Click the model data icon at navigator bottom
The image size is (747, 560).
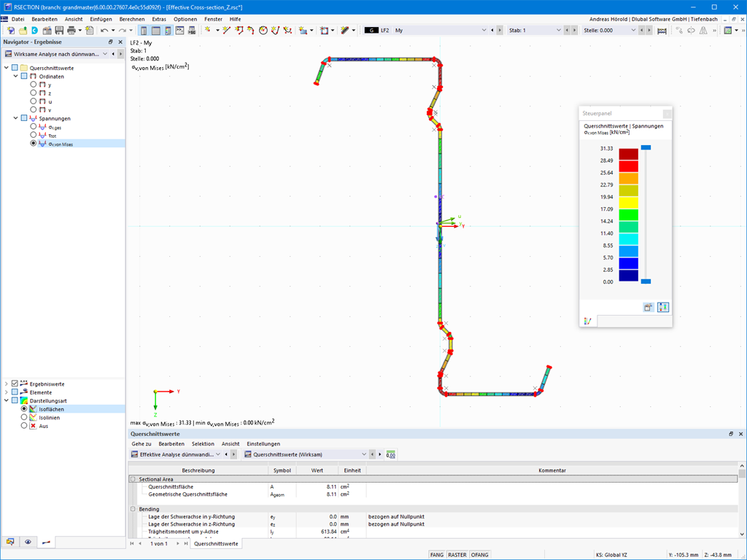(x=10, y=542)
